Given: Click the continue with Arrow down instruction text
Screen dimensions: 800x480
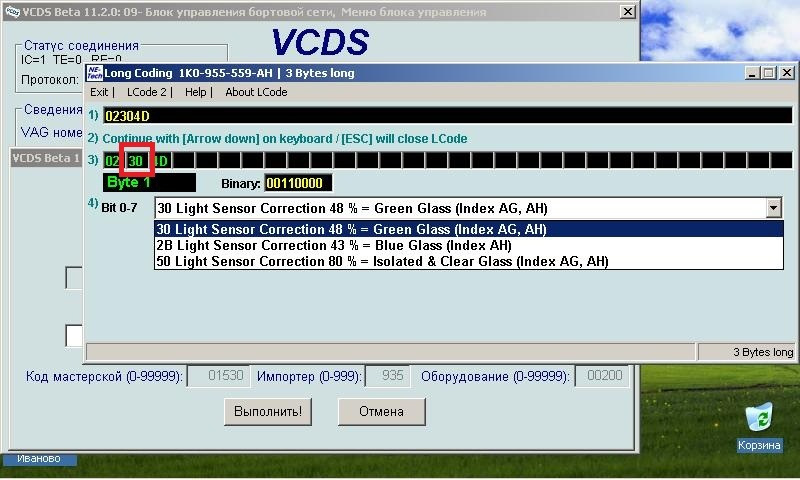Looking at the screenshot, I should (x=285, y=139).
